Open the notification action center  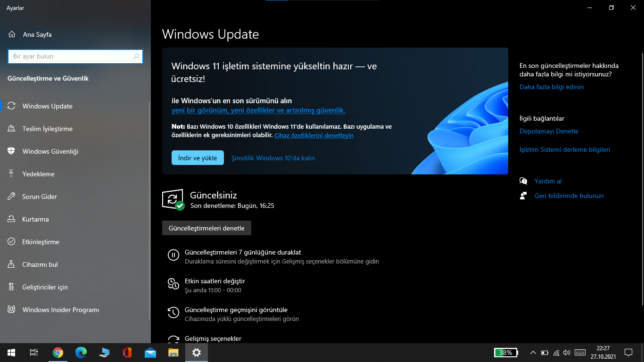pos(628,353)
